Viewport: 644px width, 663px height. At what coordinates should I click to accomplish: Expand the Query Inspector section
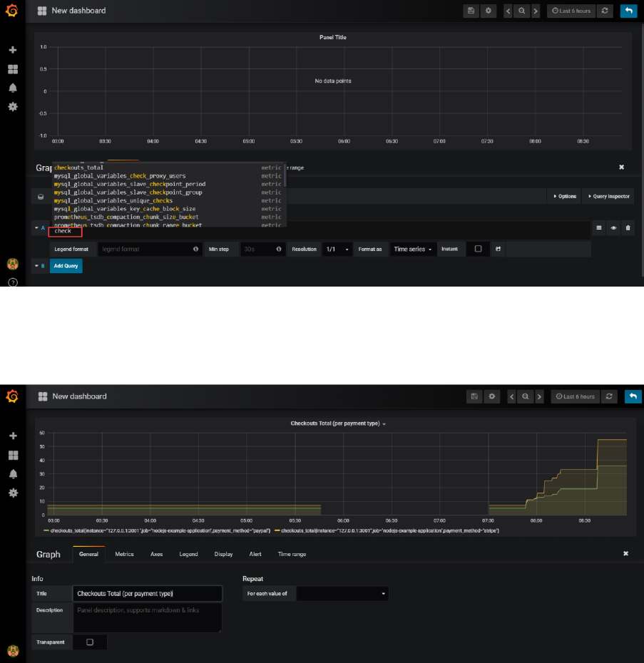(608, 196)
